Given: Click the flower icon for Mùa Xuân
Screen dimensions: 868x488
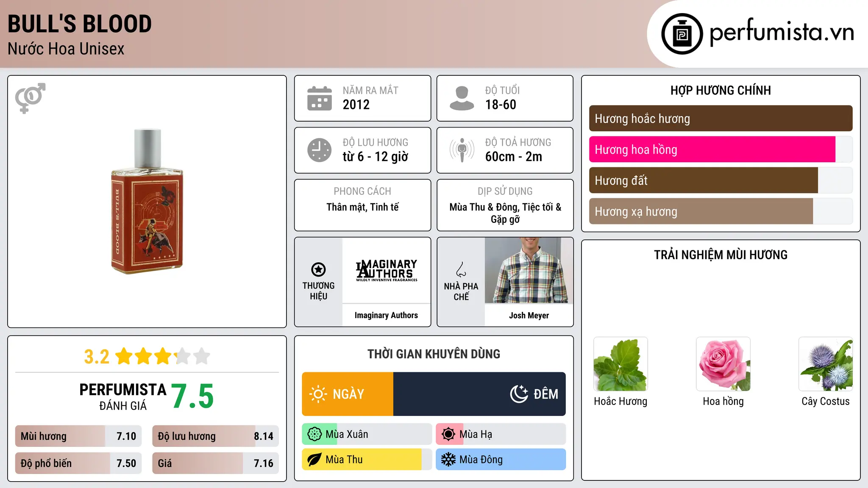Looking at the screenshot, I should [314, 434].
